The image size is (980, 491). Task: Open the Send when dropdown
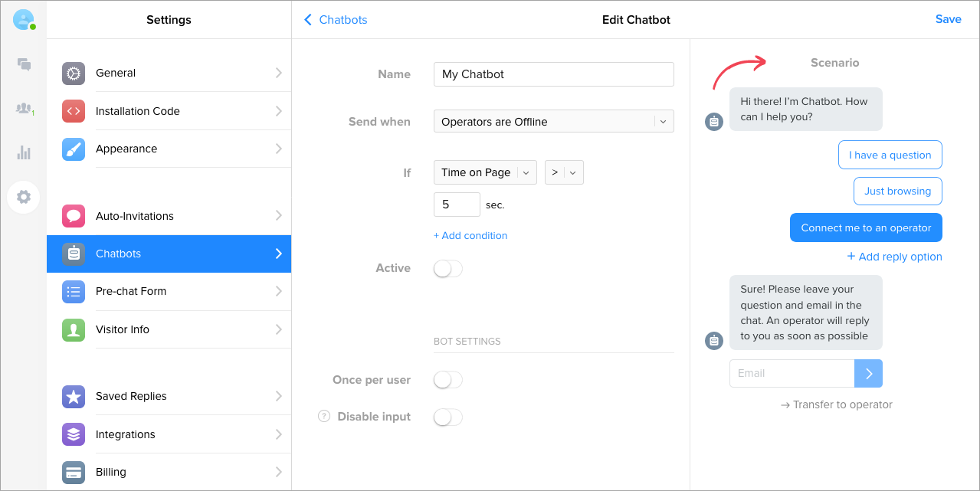tap(553, 121)
